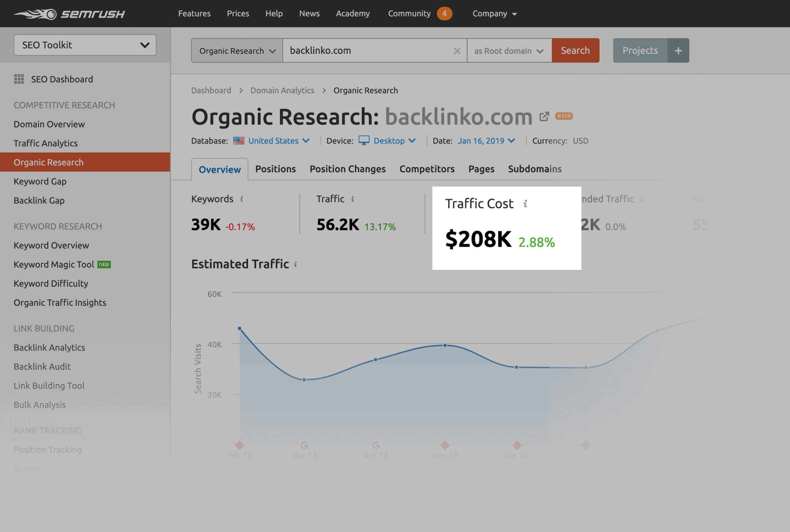Screen dimensions: 790x532
Task: Click the external link icon beside backlinko.com
Action: tap(544, 116)
